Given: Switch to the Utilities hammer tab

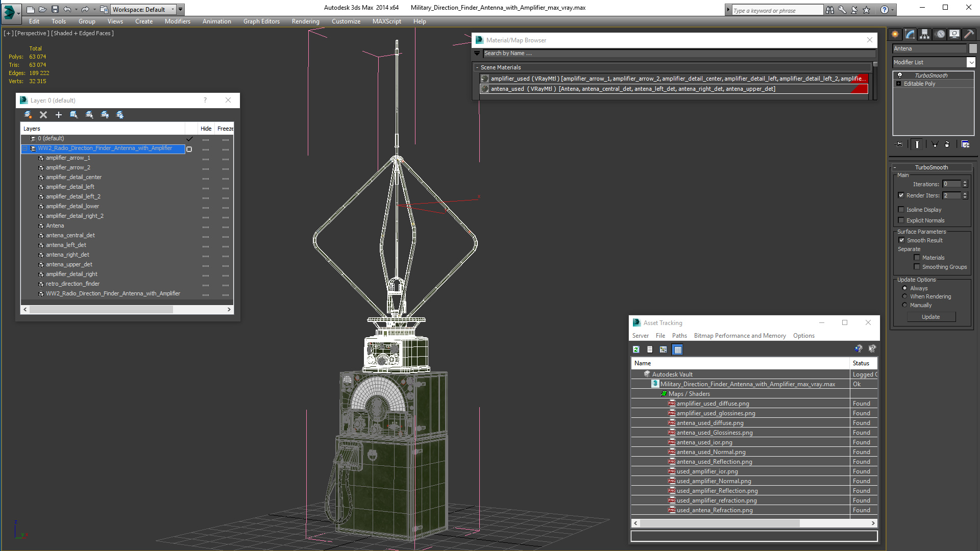Looking at the screenshot, I should click(x=969, y=34).
